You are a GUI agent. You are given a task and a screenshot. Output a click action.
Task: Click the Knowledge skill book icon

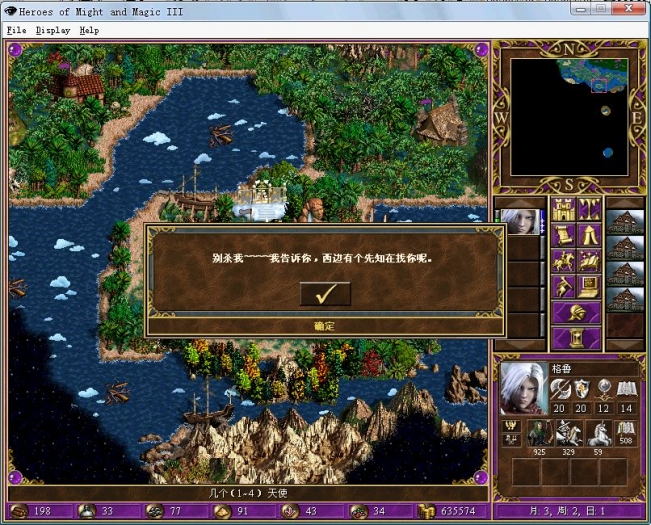pyautogui.click(x=626, y=389)
